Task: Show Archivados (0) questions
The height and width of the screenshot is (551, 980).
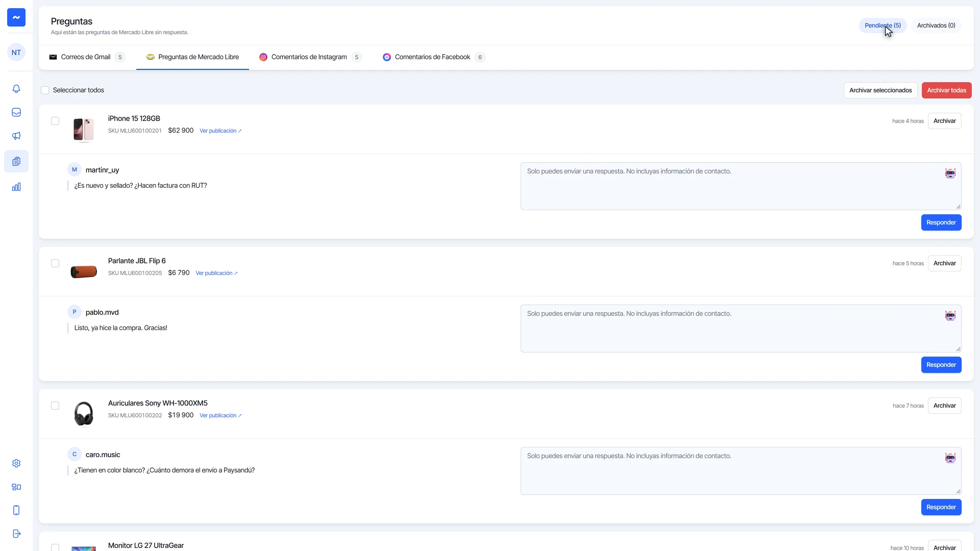Action: pos(936,26)
